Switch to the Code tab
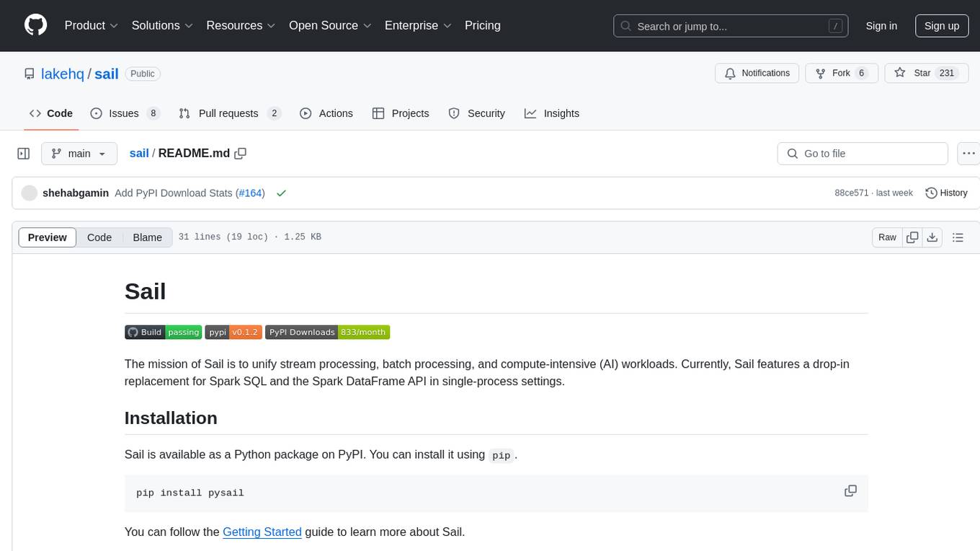 (x=51, y=113)
